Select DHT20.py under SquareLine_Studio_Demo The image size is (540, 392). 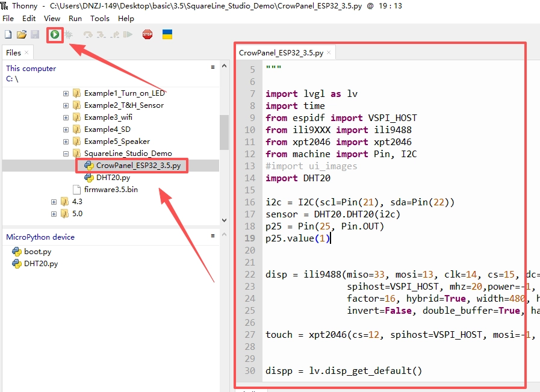[113, 178]
